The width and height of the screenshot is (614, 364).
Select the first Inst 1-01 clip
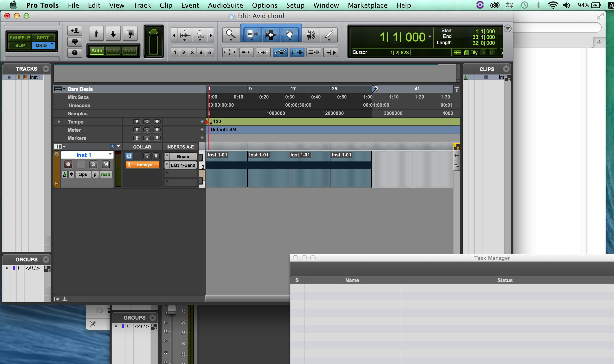click(227, 169)
